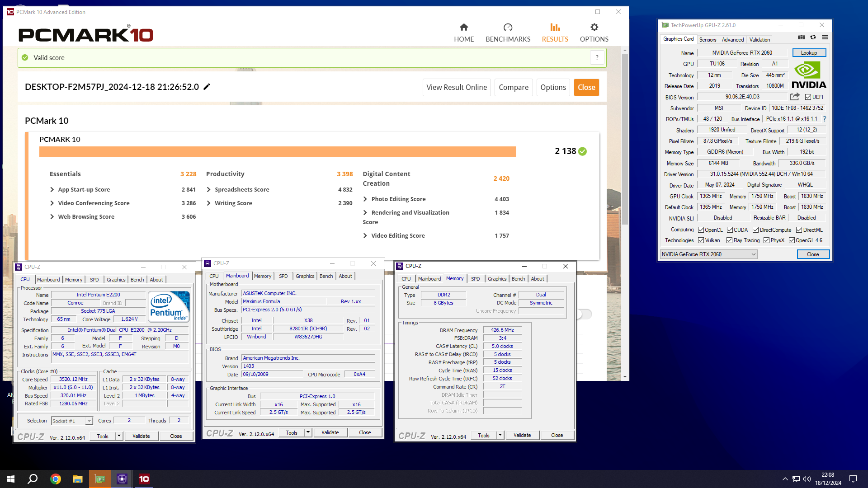Open the Results bar chart icon
This screenshot has width=868, height=488.
coord(555,27)
